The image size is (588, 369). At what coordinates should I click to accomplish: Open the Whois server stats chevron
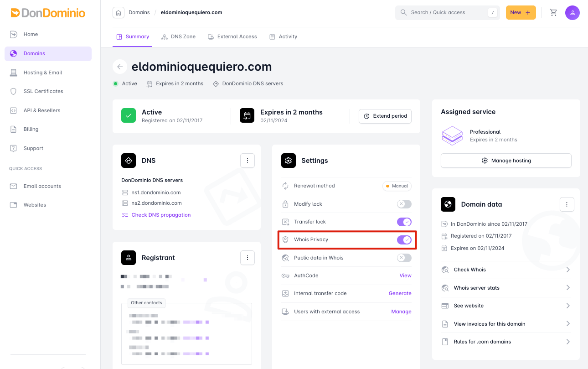point(568,288)
